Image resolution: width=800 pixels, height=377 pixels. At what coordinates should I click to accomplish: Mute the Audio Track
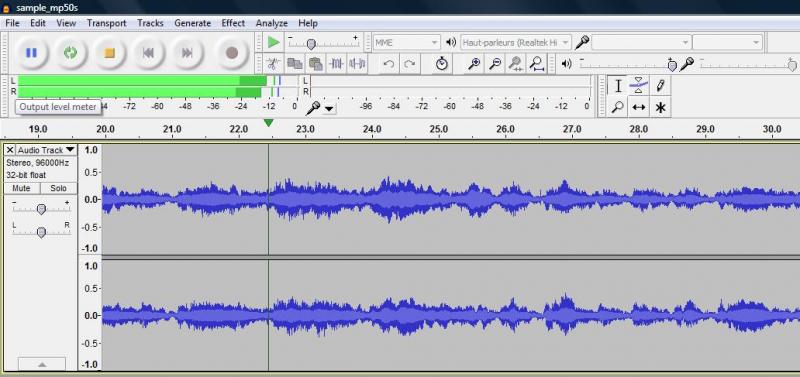pos(21,188)
